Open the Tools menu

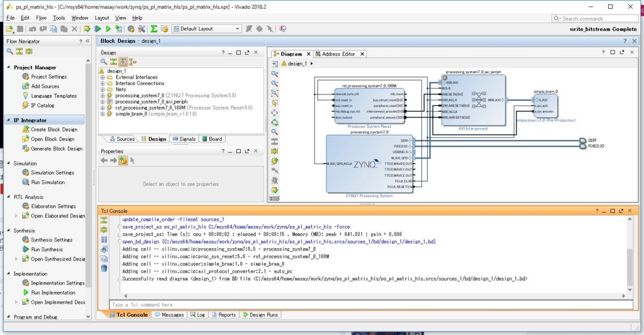tap(58, 18)
